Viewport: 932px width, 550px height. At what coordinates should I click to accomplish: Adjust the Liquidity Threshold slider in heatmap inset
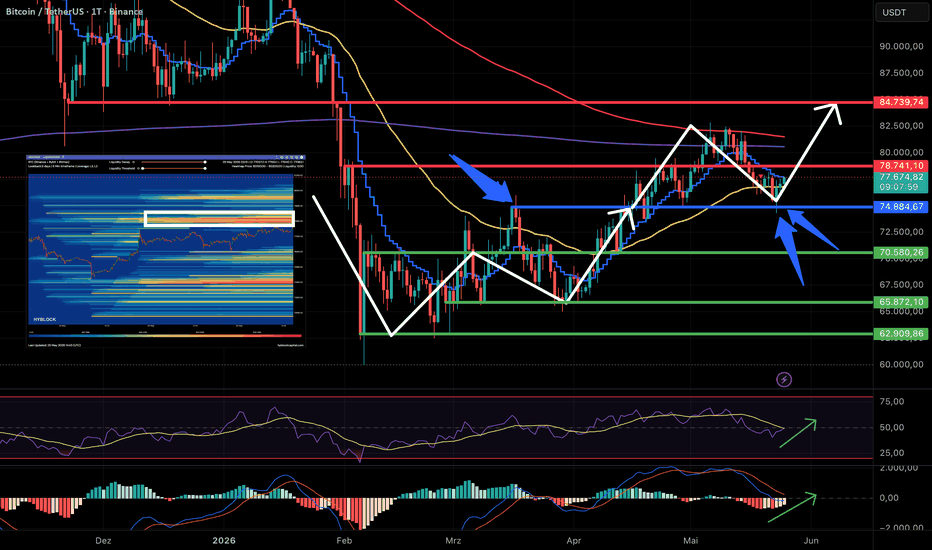(x=173, y=168)
